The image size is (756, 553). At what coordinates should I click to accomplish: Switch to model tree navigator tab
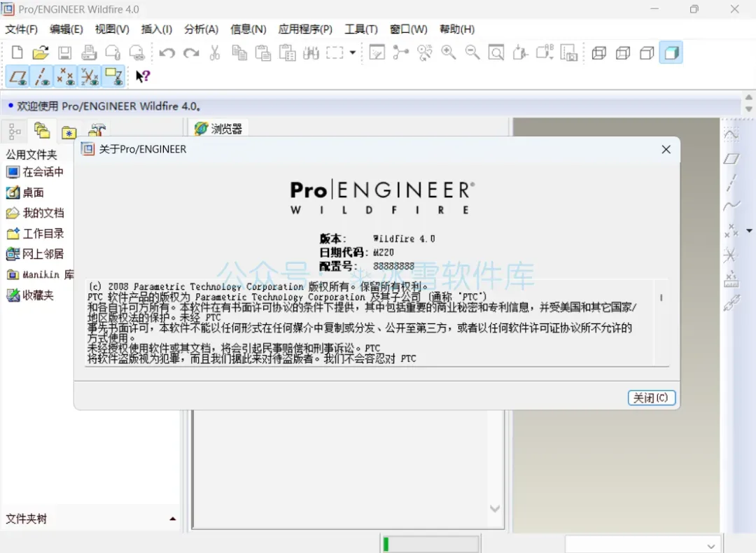pos(15,131)
